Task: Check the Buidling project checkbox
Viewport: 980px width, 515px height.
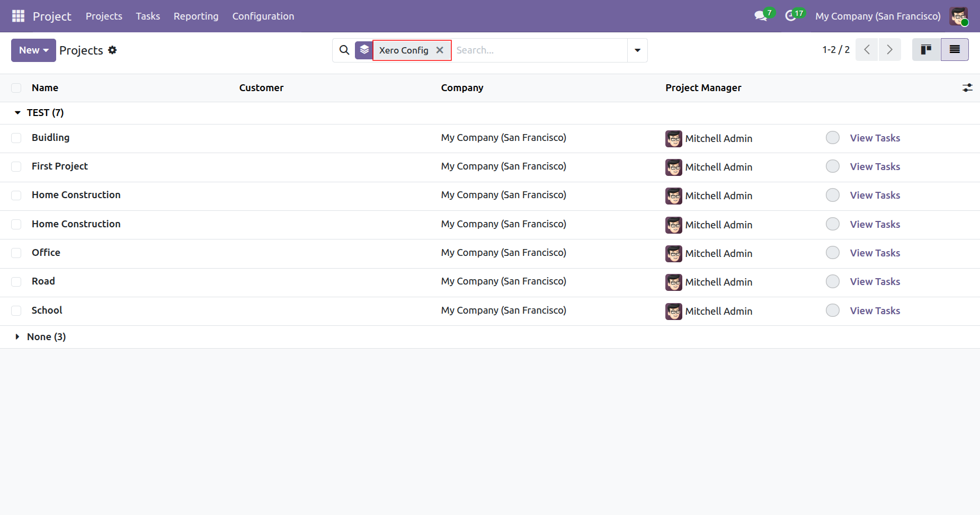Action: tap(16, 138)
